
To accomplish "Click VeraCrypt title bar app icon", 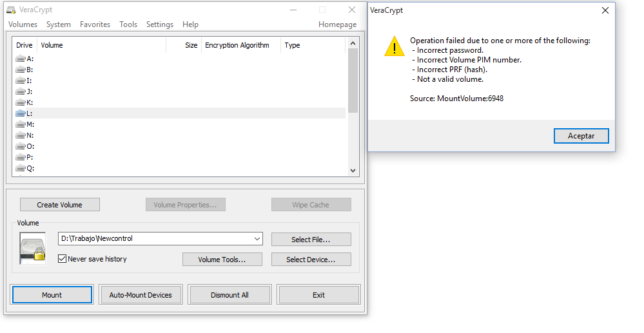I will (x=11, y=10).
